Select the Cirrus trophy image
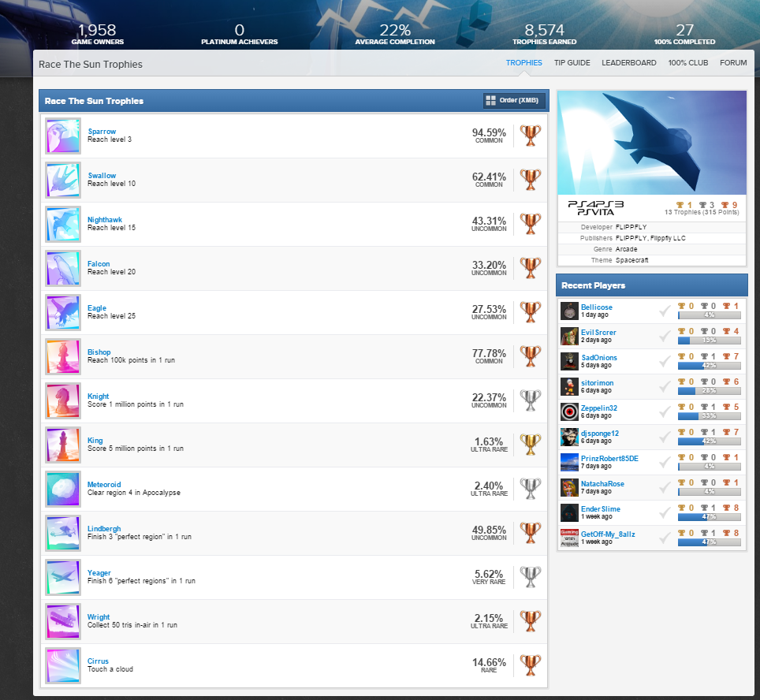 pyautogui.click(x=62, y=665)
